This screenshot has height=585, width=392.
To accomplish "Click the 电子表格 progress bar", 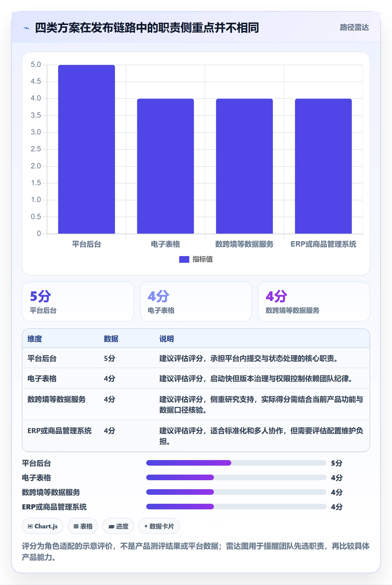I will (236, 477).
